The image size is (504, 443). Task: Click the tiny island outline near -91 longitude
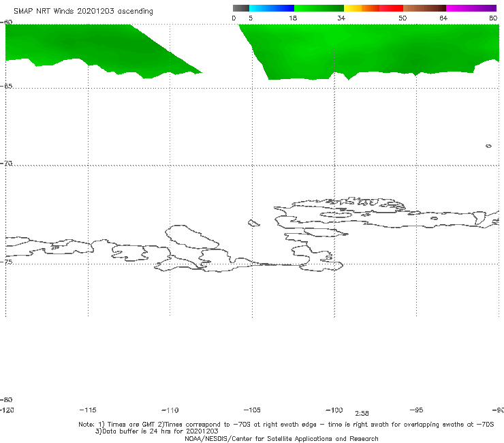tap(488, 146)
